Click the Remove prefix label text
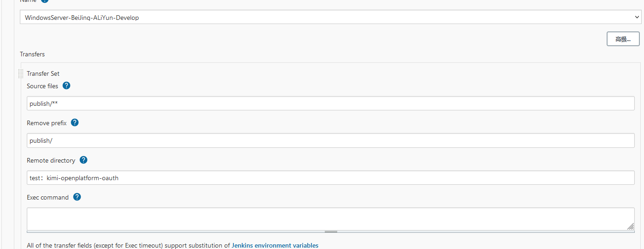The image size is (644, 249). pyautogui.click(x=47, y=123)
